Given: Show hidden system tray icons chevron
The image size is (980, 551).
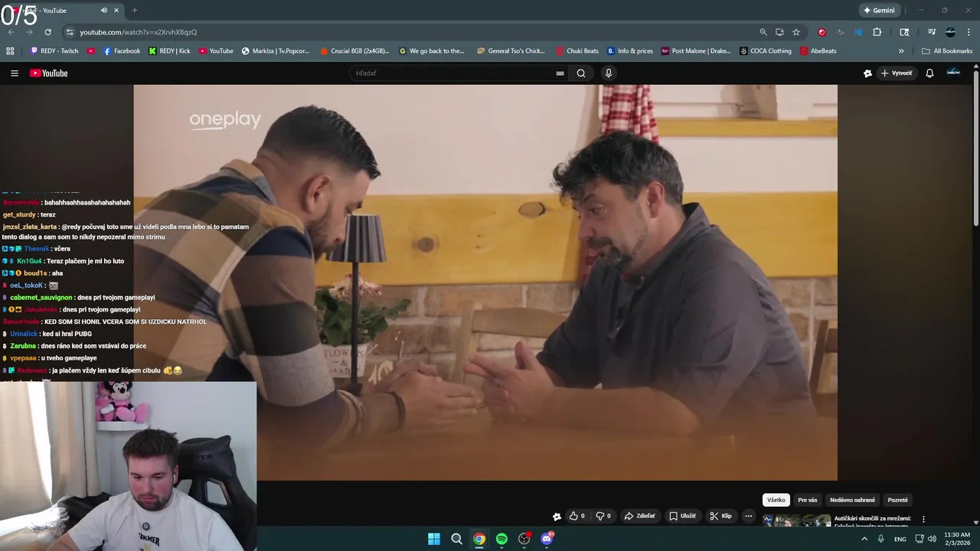Looking at the screenshot, I should 864,539.
